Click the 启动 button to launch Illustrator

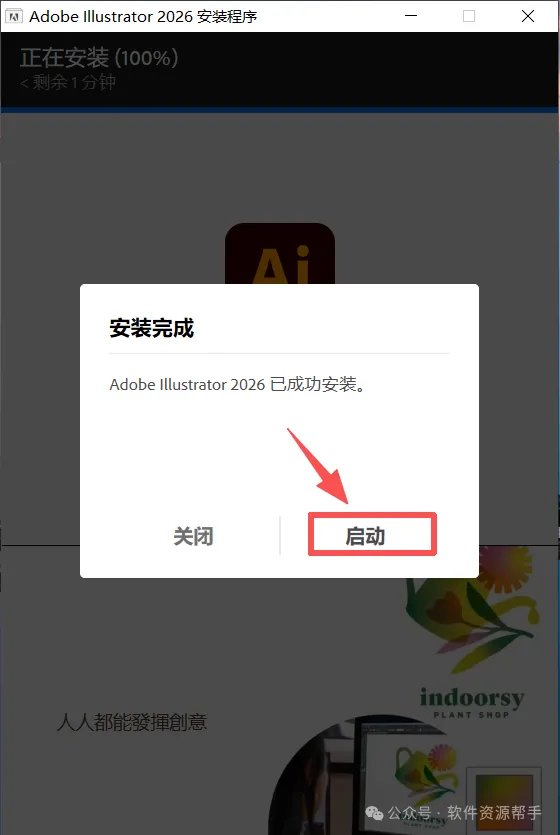tap(372, 535)
